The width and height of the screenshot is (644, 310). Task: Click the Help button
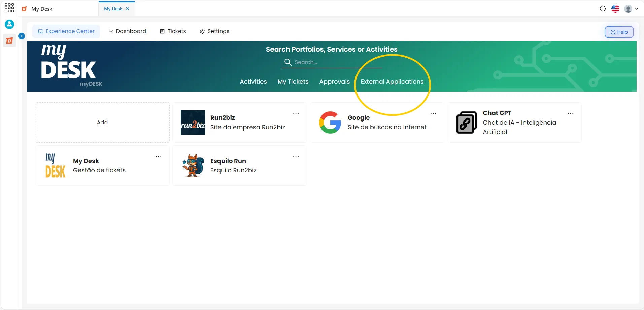[x=619, y=32]
